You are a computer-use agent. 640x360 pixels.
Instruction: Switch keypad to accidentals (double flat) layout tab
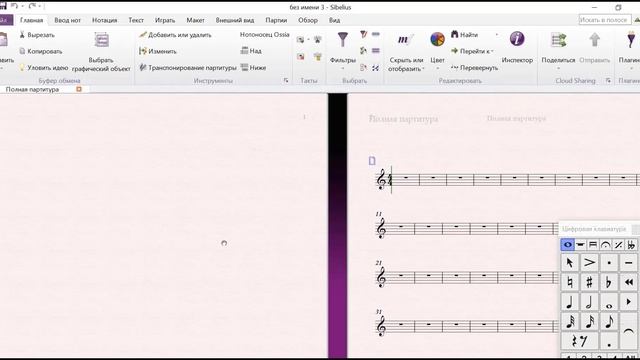coord(631,245)
